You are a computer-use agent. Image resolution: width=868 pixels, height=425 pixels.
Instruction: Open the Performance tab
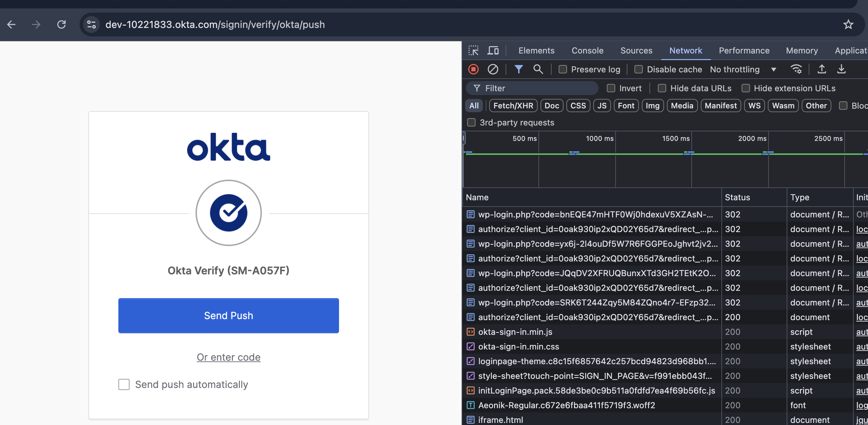(x=744, y=51)
